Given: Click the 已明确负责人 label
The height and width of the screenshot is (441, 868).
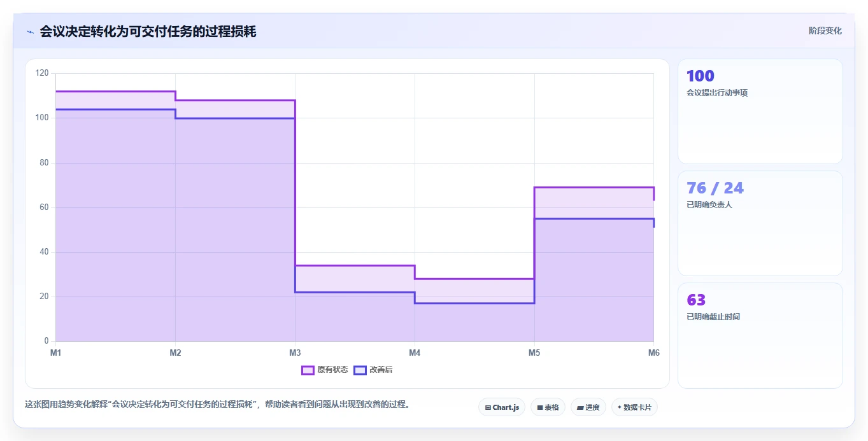Looking at the screenshot, I should [x=709, y=205].
